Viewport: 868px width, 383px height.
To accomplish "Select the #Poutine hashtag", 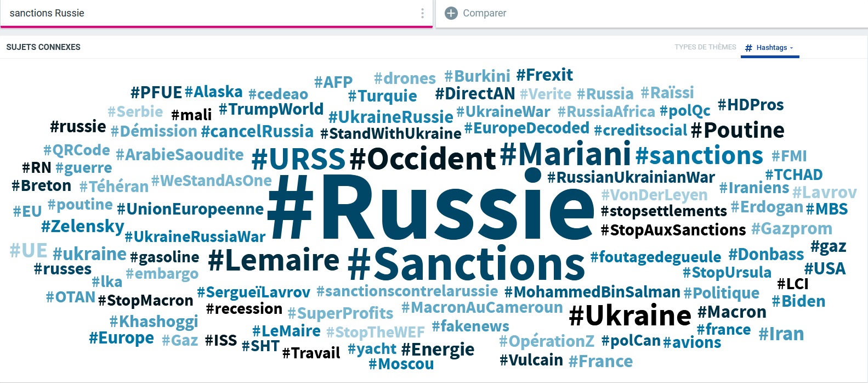I will click(x=737, y=131).
